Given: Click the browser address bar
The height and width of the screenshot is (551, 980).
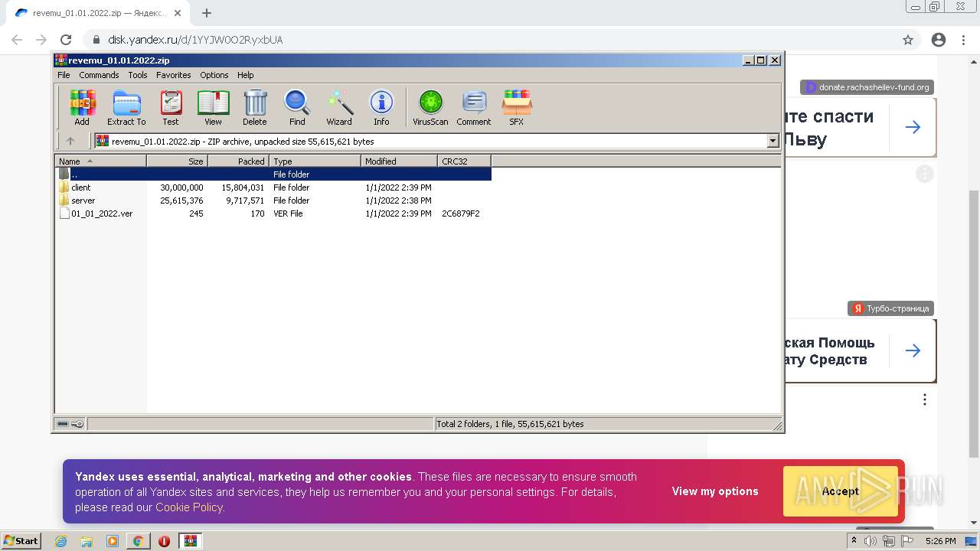Looking at the screenshot, I should 490,40.
